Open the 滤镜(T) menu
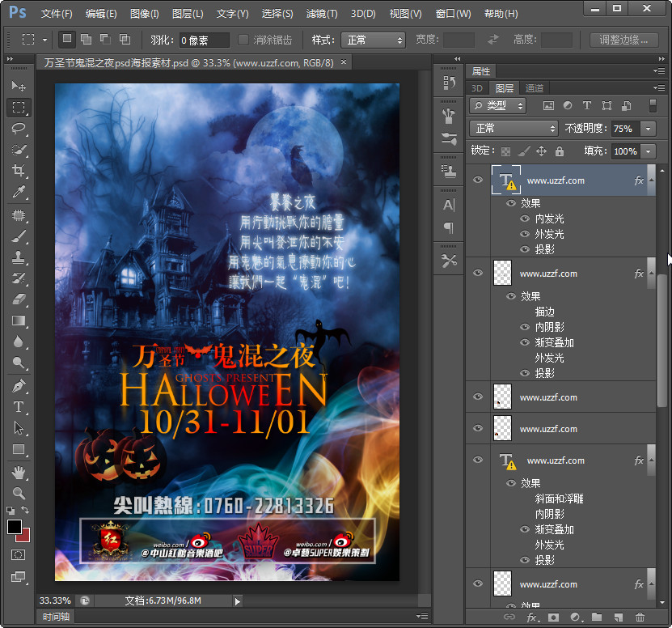672x628 pixels. click(322, 14)
